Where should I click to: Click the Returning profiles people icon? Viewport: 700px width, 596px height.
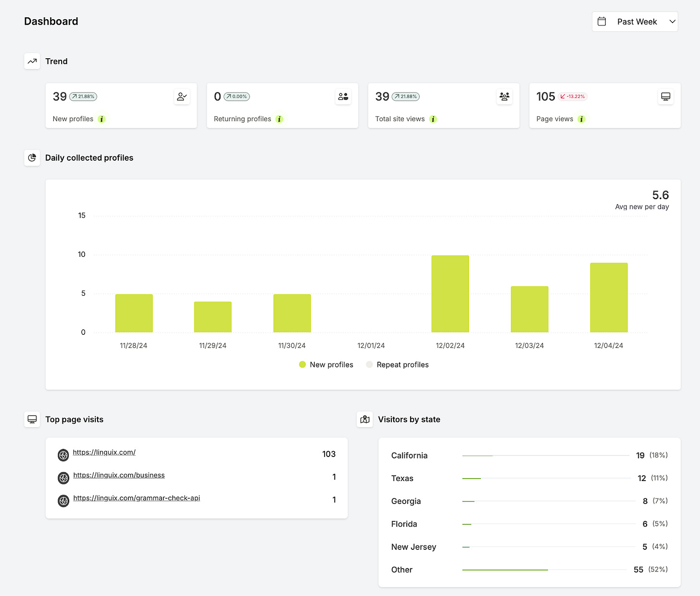(343, 97)
